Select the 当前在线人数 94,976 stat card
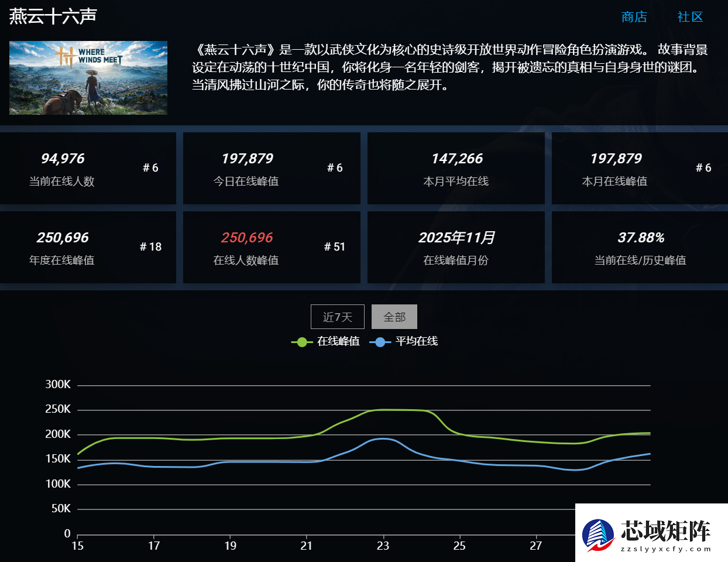728x562 pixels. coord(88,169)
